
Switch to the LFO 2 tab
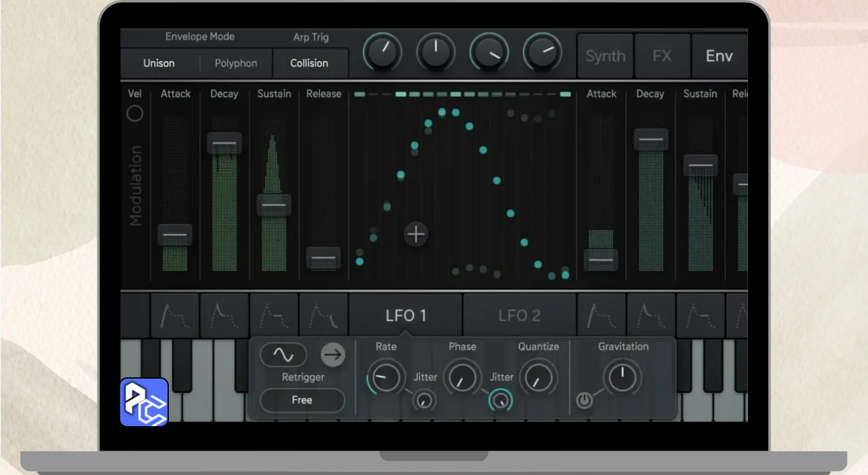[x=519, y=316]
